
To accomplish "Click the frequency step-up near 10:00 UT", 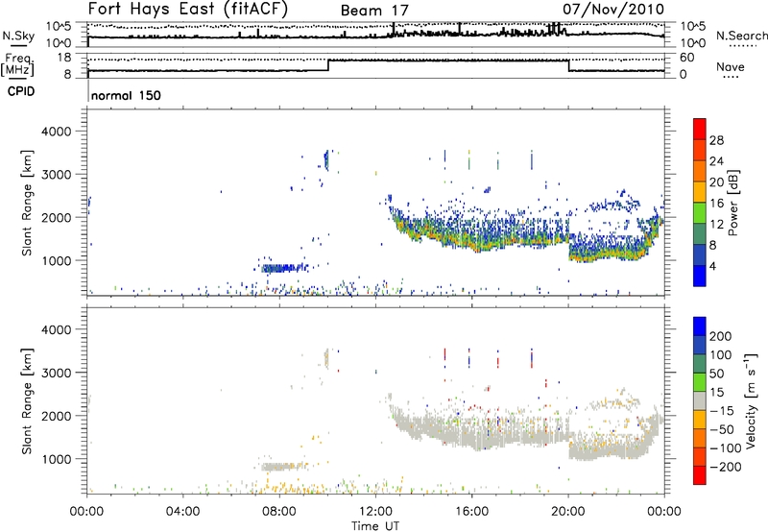I will [328, 65].
